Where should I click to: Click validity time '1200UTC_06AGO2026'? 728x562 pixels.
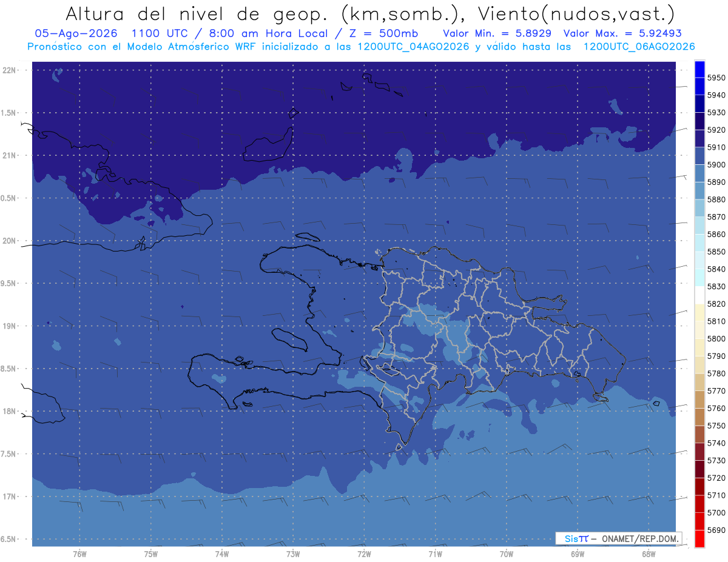tap(639, 47)
